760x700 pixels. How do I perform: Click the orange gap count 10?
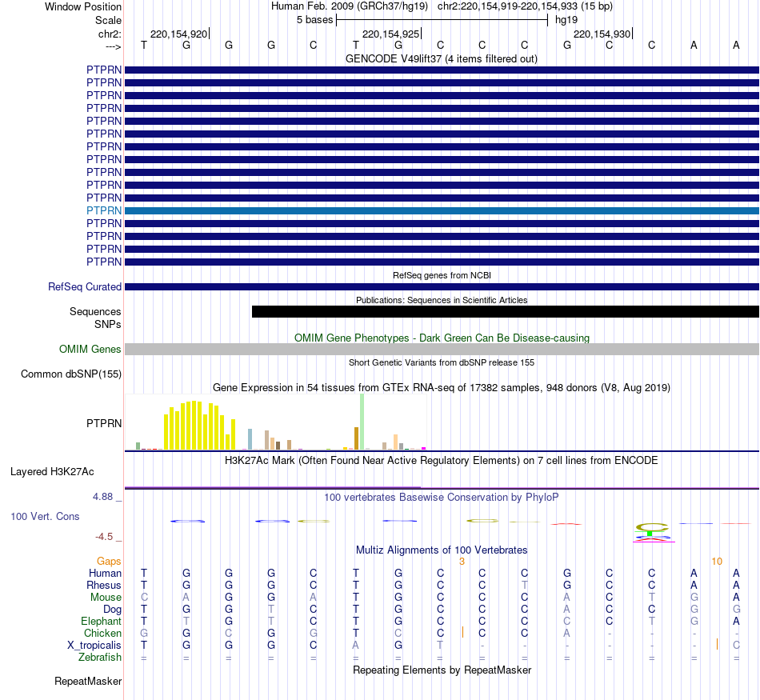[x=717, y=562]
